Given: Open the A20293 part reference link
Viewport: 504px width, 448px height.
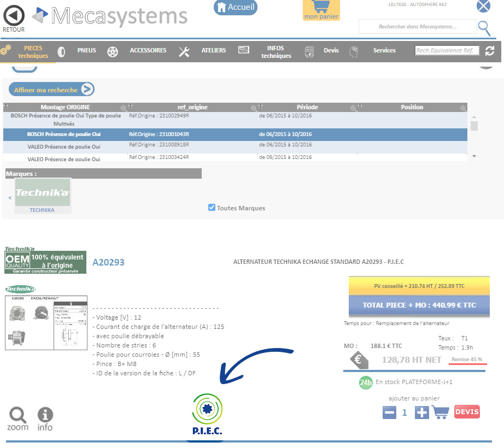Looking at the screenshot, I should click(108, 262).
